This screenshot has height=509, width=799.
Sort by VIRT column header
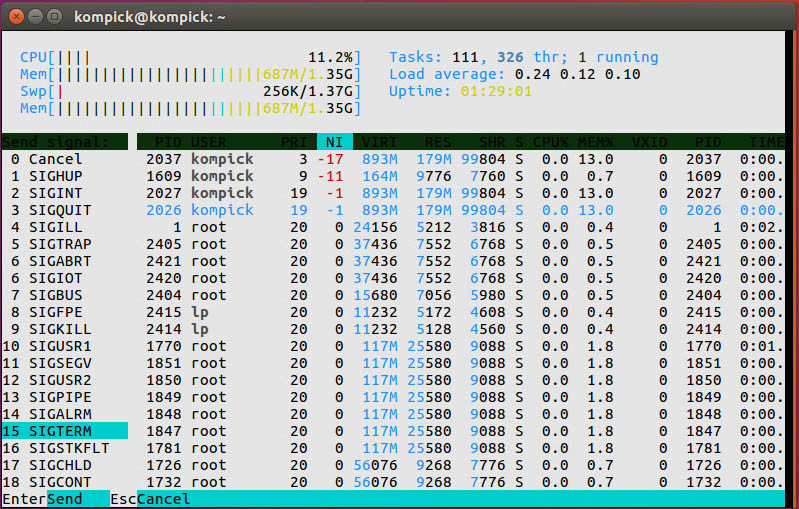pyautogui.click(x=380, y=142)
